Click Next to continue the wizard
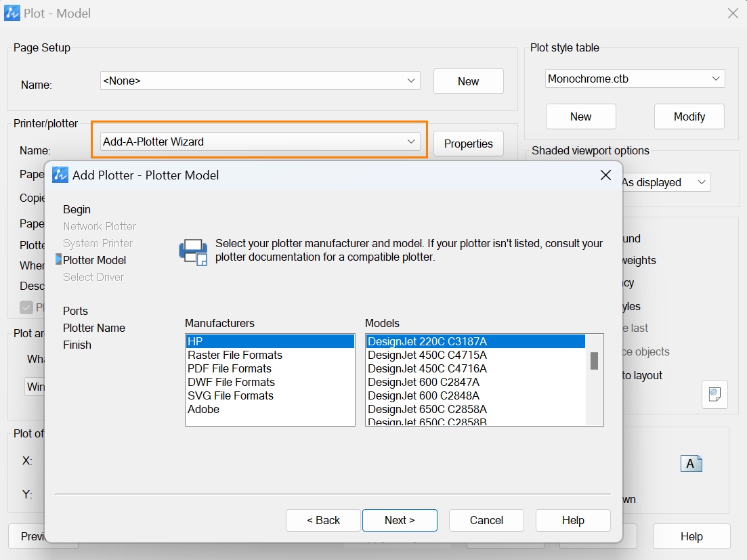Screen dimensions: 747x560 [x=400, y=520]
